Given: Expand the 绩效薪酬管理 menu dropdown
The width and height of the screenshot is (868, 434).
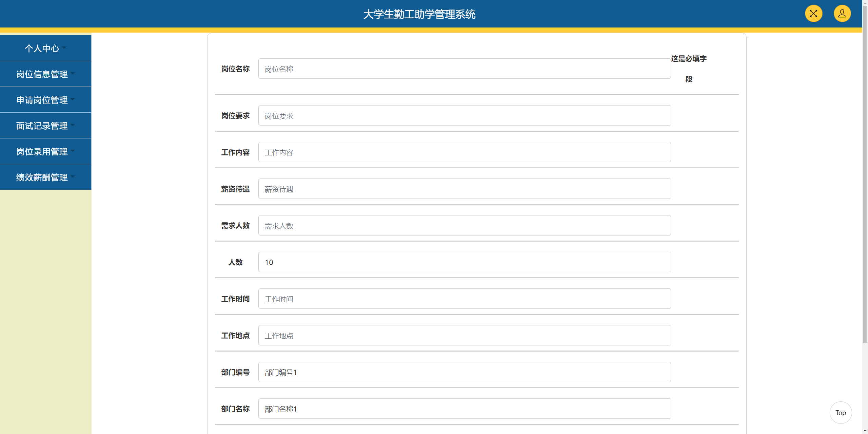Looking at the screenshot, I should coord(72,177).
